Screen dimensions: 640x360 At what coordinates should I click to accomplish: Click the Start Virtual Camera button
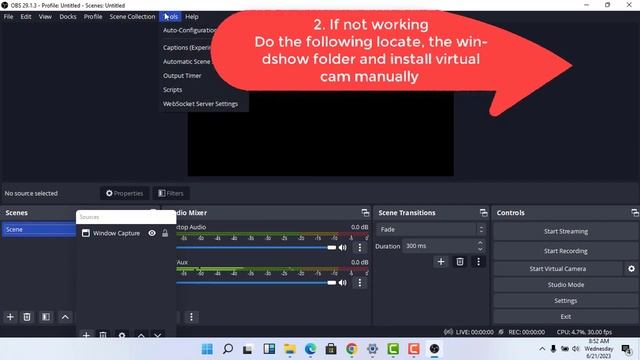(x=558, y=269)
